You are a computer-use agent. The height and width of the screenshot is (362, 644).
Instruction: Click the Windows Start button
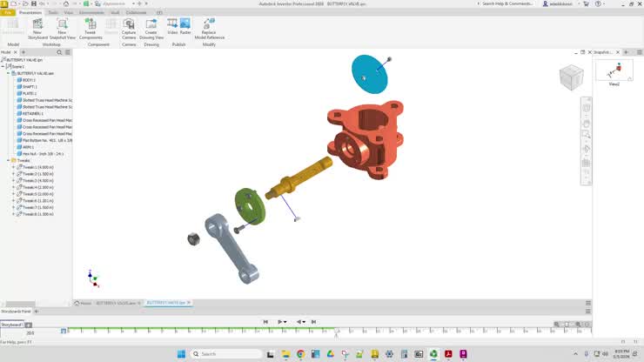coord(181,354)
